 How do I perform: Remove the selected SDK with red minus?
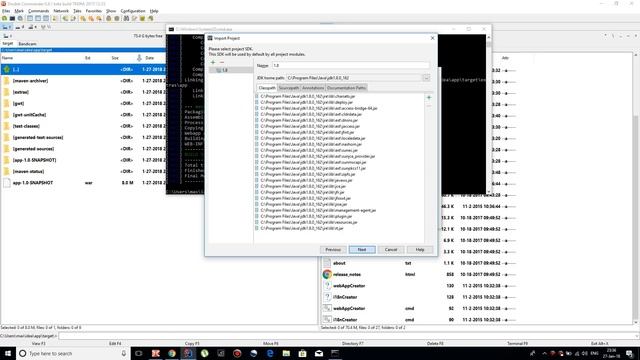coord(222,62)
